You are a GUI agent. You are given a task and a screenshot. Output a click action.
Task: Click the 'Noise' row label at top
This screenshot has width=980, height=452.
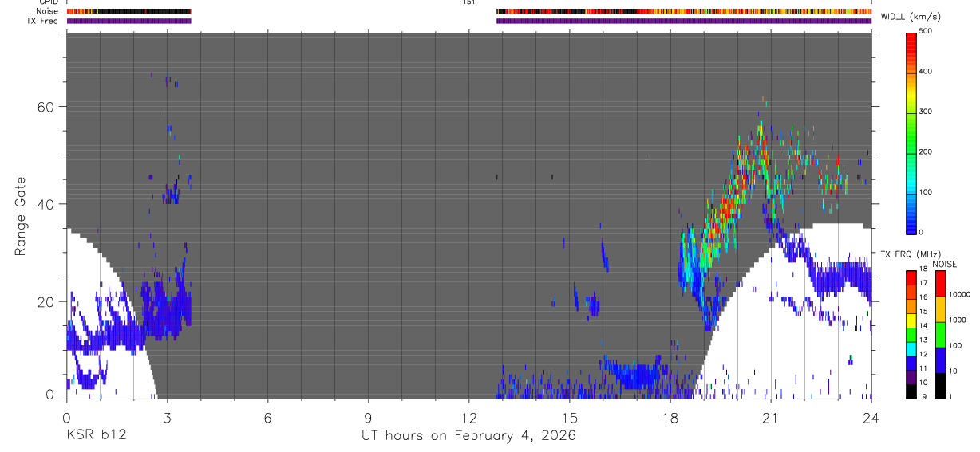tap(47, 11)
